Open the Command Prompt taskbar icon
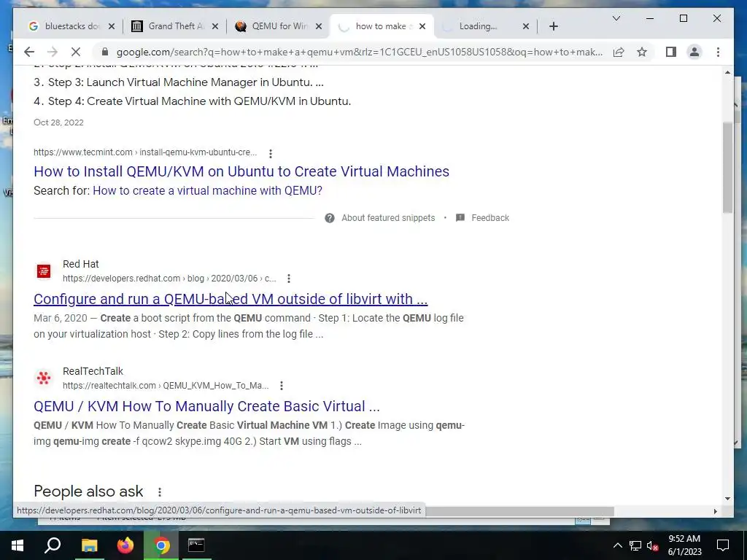This screenshot has width=747, height=560. (196, 545)
